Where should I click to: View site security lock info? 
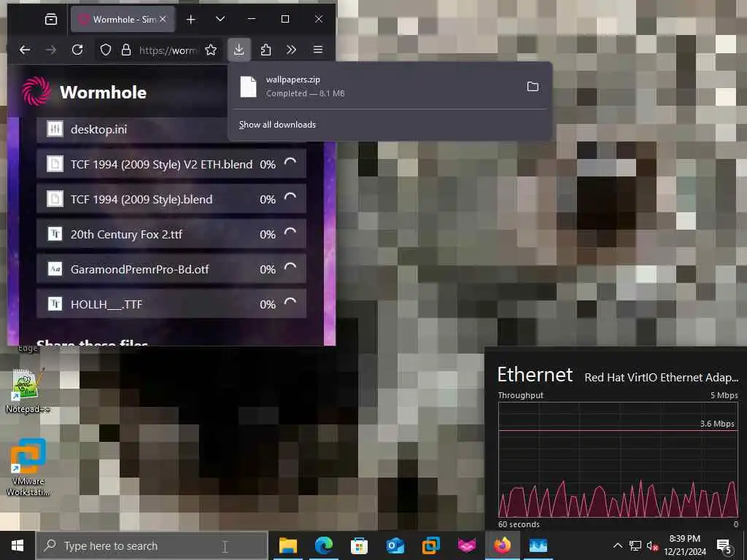126,50
